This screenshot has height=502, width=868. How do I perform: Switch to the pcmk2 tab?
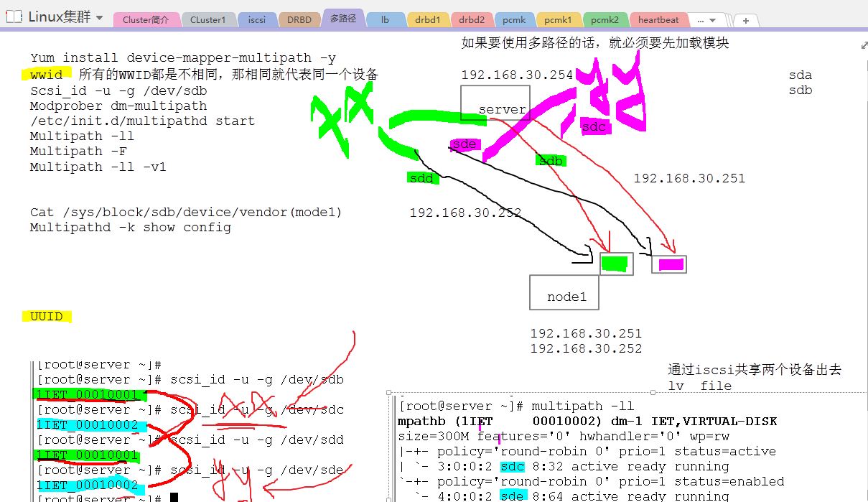(x=605, y=20)
